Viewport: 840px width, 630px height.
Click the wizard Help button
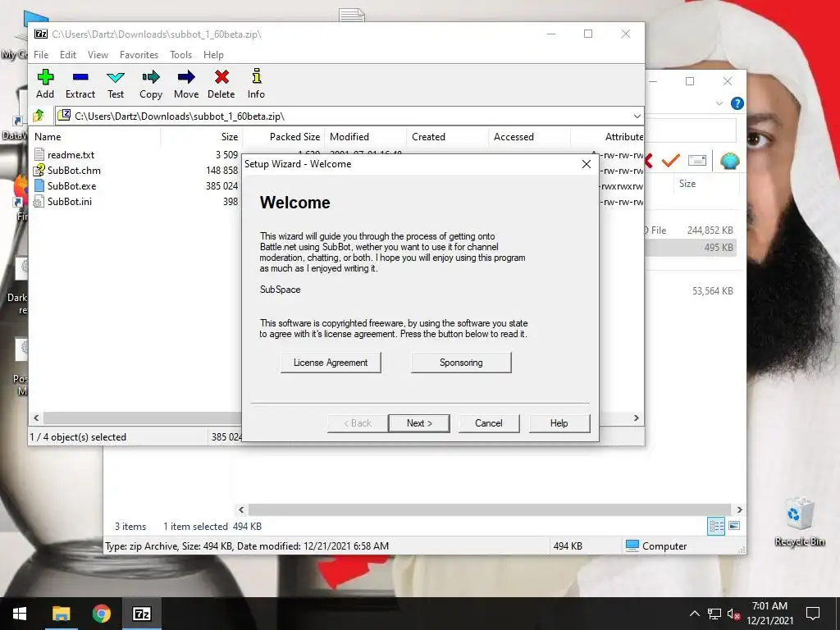point(559,423)
